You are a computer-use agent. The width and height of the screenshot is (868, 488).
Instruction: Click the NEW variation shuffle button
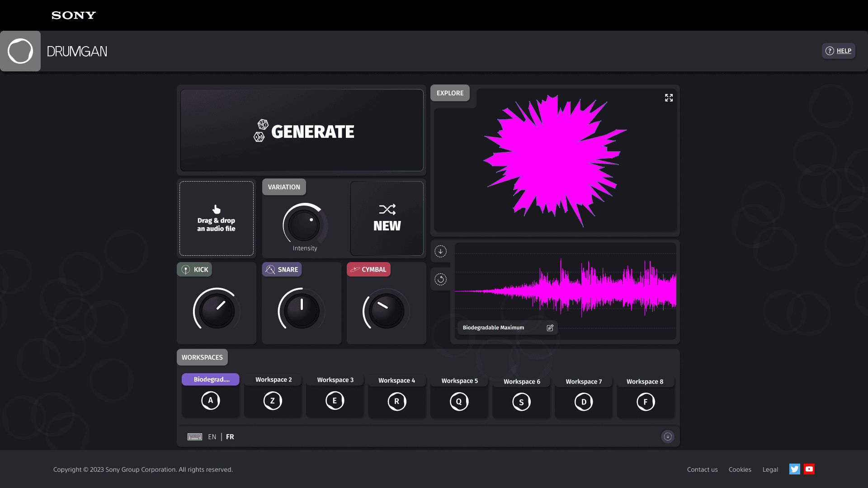pos(387,219)
